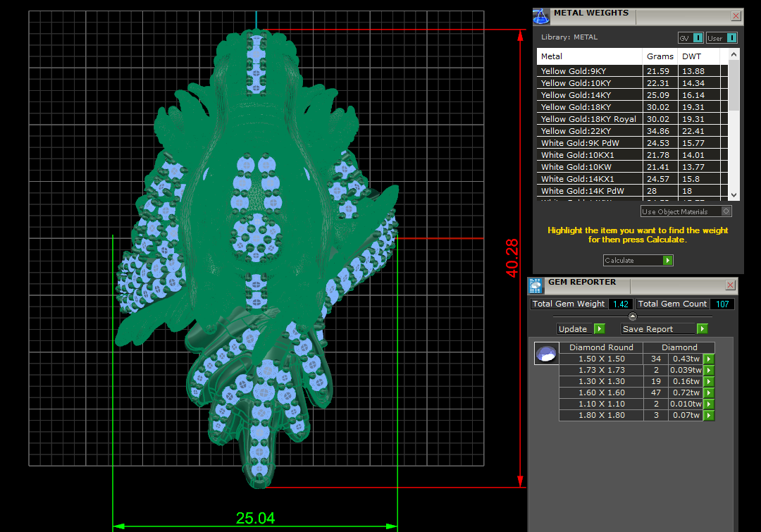Click the green Update arrow
This screenshot has width=761, height=532.
pyautogui.click(x=599, y=329)
